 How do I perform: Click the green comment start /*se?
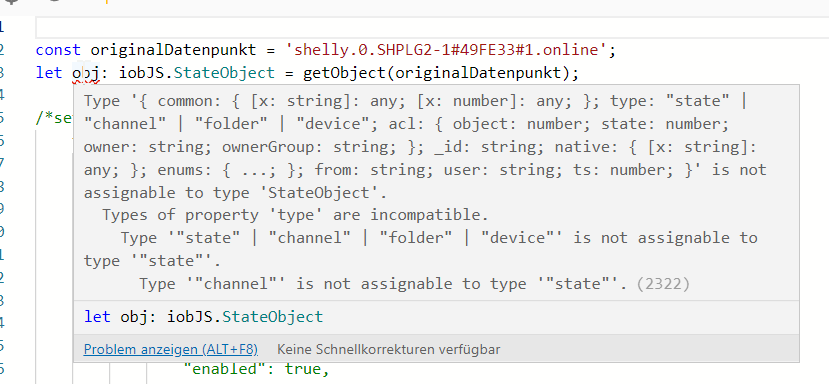54,118
